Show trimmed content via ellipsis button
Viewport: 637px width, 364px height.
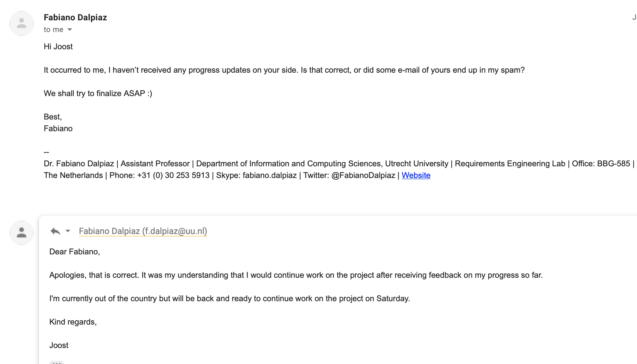click(x=56, y=362)
